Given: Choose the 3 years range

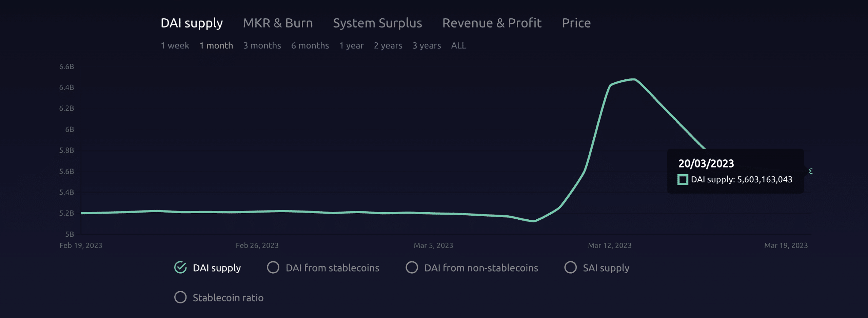Looking at the screenshot, I should click(x=427, y=45).
